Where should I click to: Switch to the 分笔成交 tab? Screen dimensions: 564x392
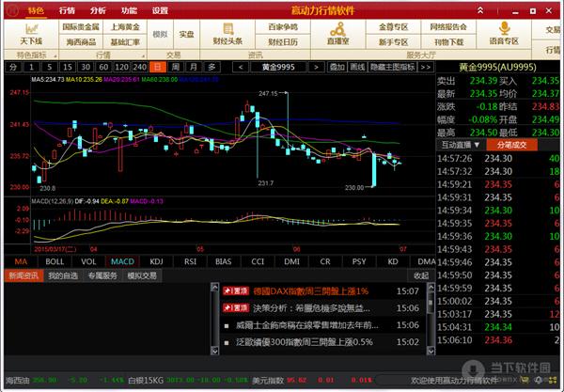(512, 145)
